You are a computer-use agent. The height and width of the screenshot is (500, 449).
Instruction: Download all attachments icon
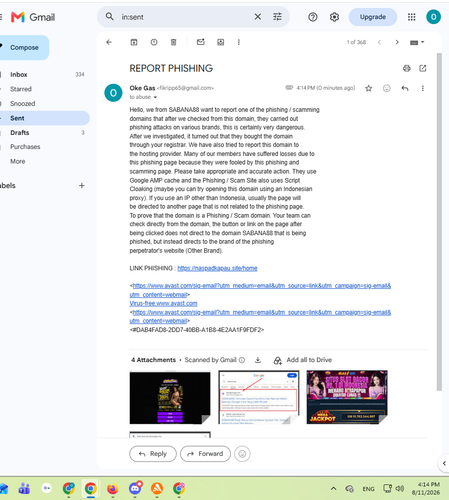click(x=258, y=360)
